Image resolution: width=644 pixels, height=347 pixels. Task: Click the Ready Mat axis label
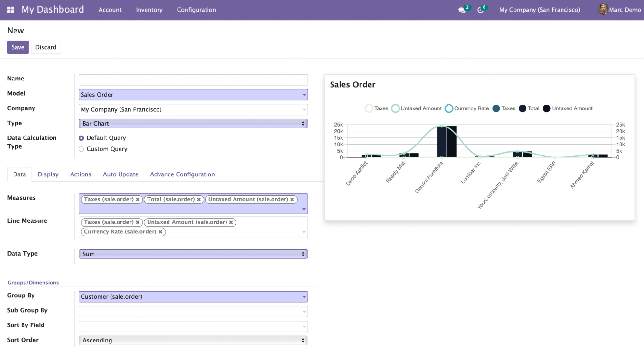pos(396,172)
